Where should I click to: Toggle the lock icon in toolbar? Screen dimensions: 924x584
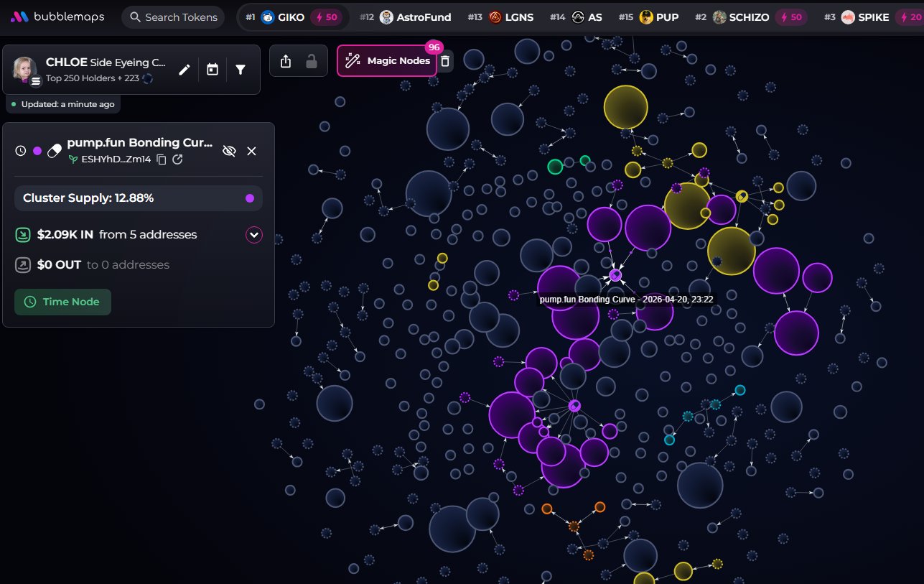tap(312, 61)
